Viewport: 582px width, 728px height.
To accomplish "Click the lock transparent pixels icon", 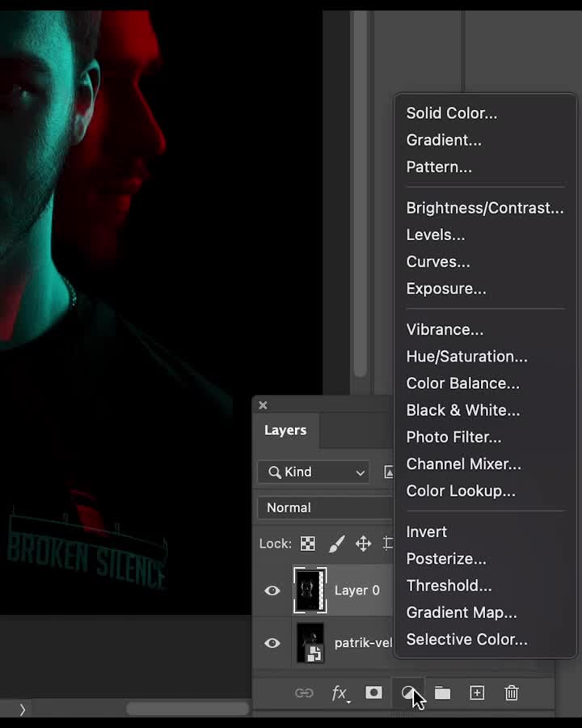I will tap(308, 544).
